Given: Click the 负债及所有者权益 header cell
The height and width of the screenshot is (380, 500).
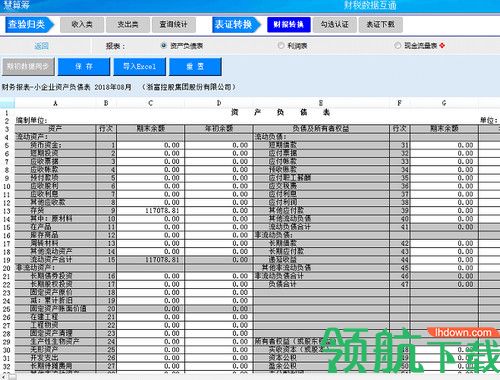Looking at the screenshot, I should click(x=321, y=129).
